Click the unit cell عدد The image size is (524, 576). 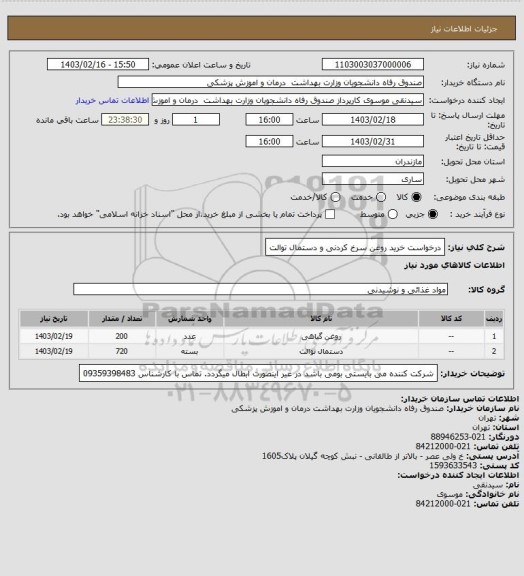(x=190, y=336)
